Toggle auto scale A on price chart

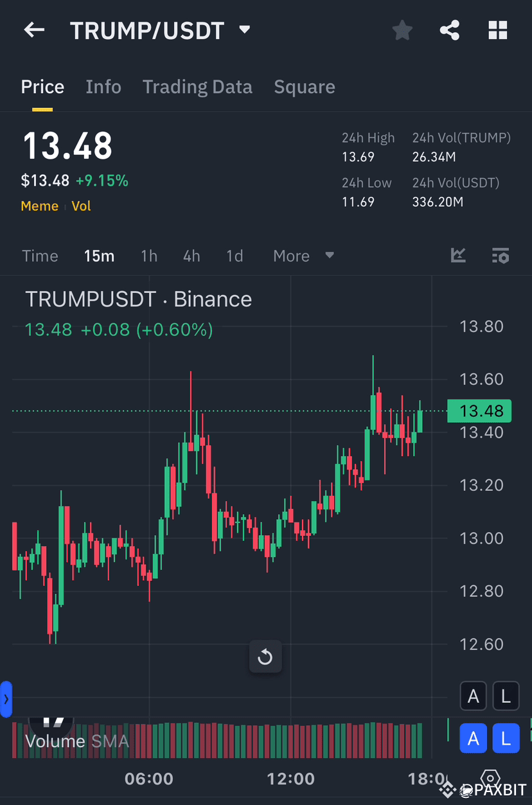pyautogui.click(x=474, y=696)
